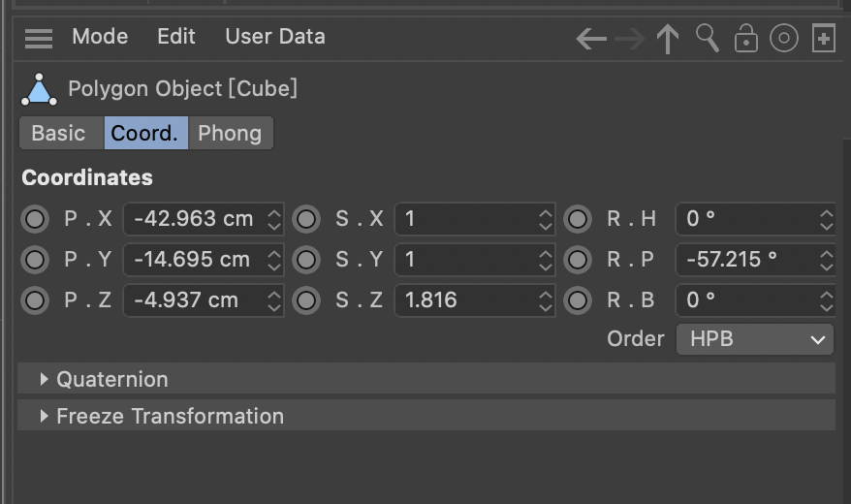Click the new attribute manager plus icon

tap(823, 39)
